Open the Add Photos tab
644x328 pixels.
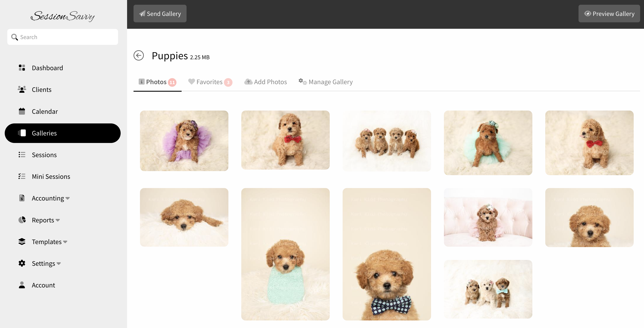click(266, 82)
